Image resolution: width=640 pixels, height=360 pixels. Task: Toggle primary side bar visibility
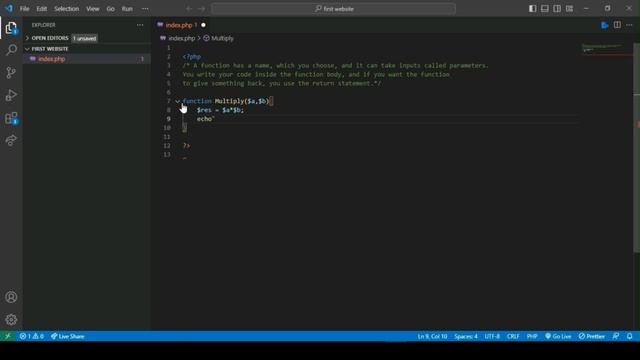pos(533,9)
